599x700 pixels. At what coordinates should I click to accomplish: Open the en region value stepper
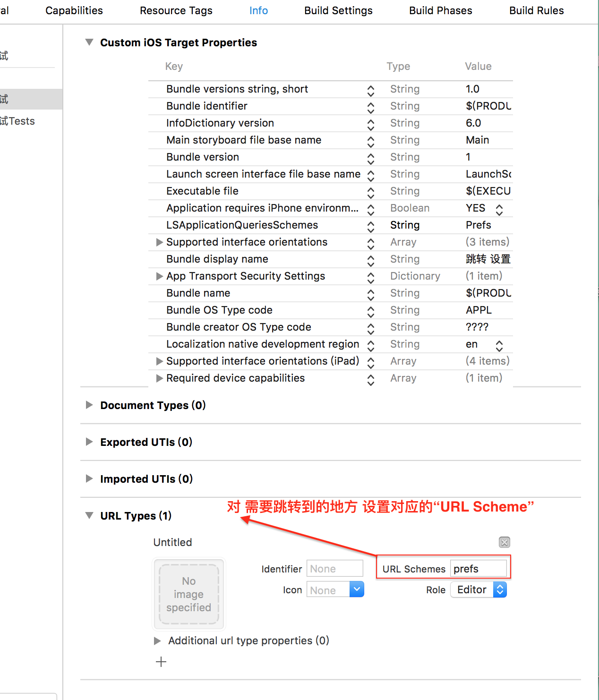tap(499, 346)
